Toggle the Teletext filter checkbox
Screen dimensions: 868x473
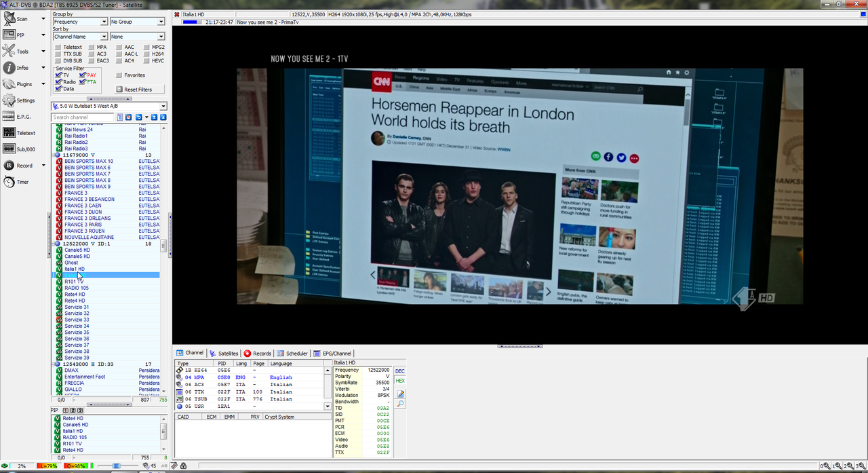coord(58,48)
